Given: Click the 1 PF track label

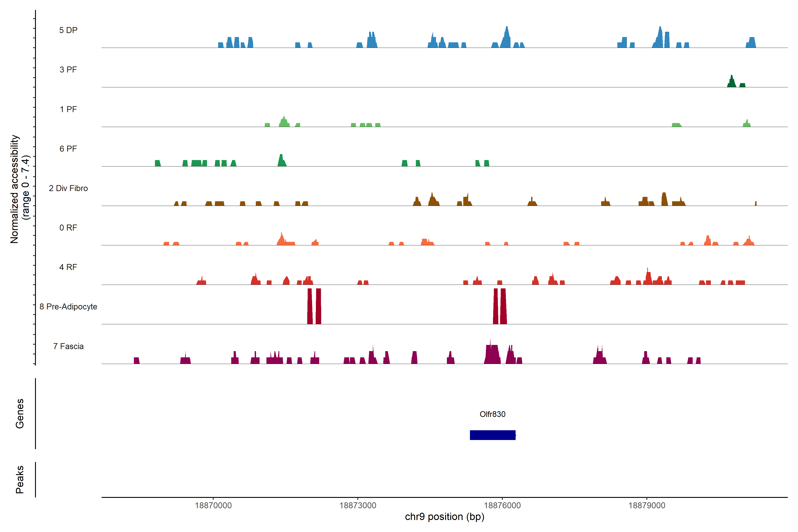Looking at the screenshot, I should click(x=68, y=109).
